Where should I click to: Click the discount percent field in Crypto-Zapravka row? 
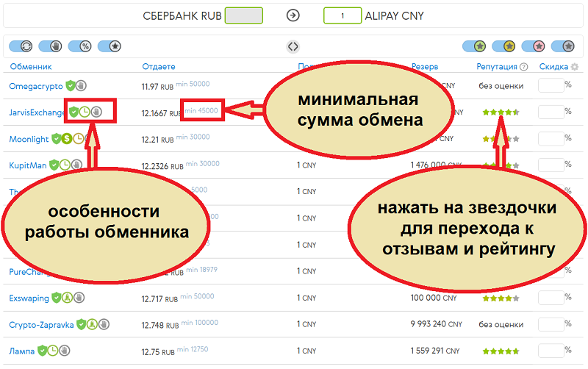(551, 324)
